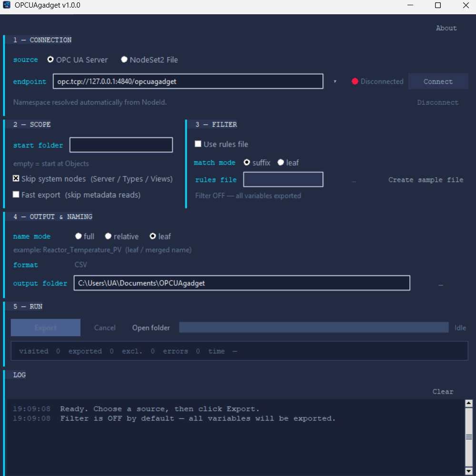The image size is (476, 476).
Task: Click the Connect button
Action: [438, 81]
